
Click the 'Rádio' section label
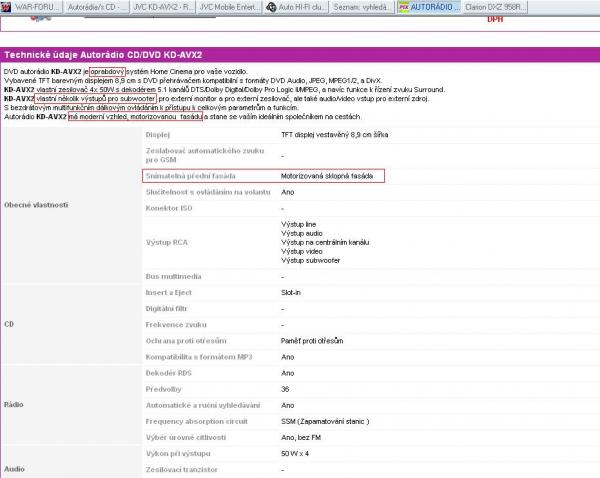coord(15,405)
